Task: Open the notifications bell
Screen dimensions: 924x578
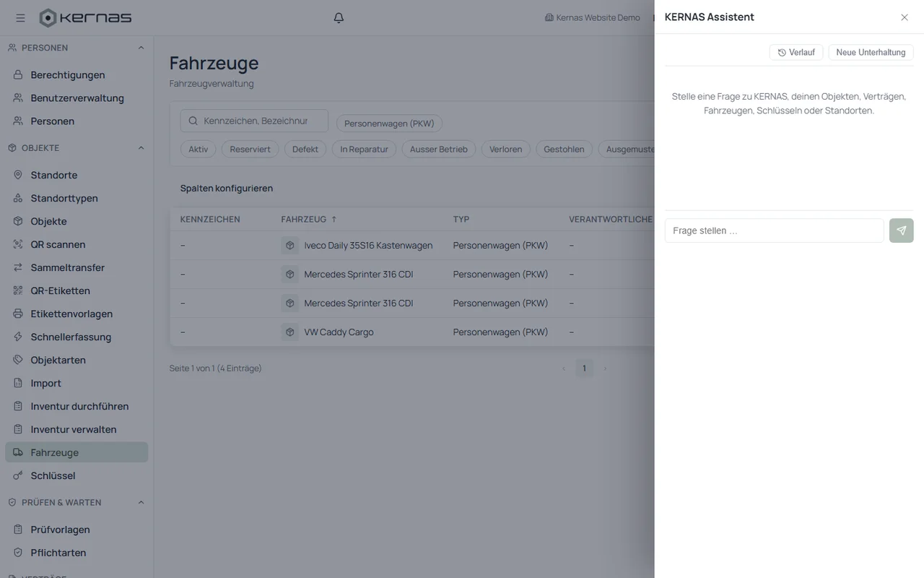Action: coord(339,17)
